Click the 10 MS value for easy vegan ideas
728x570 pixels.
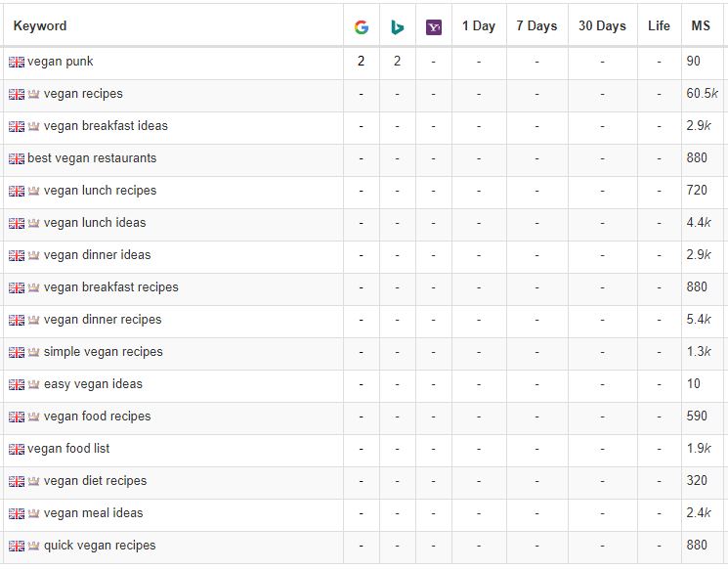694,384
